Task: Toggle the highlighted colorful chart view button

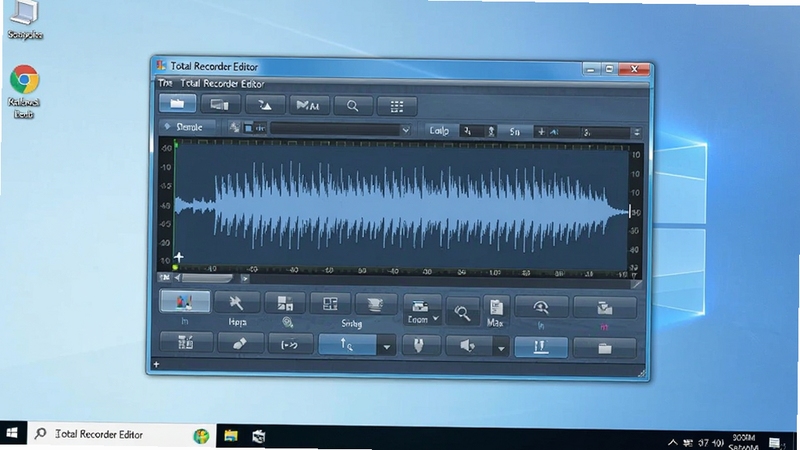Action: pos(185,302)
